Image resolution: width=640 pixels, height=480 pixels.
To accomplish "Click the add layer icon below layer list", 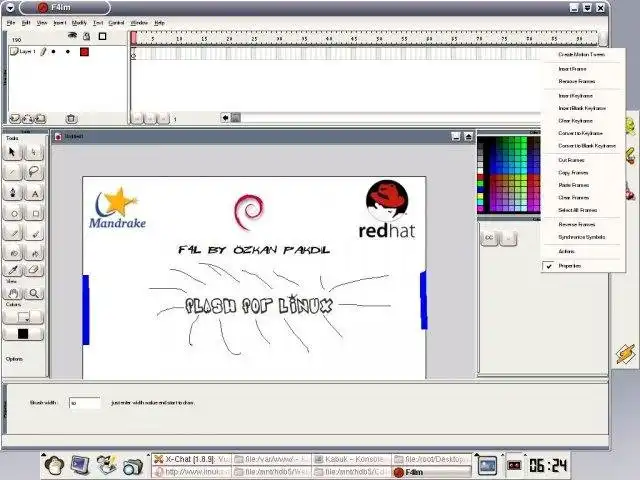I will click(15, 119).
